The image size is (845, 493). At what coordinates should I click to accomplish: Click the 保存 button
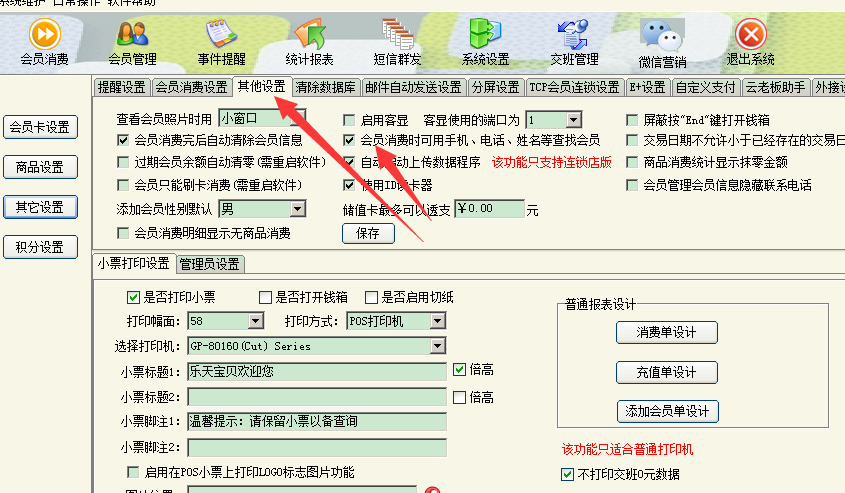tap(368, 233)
